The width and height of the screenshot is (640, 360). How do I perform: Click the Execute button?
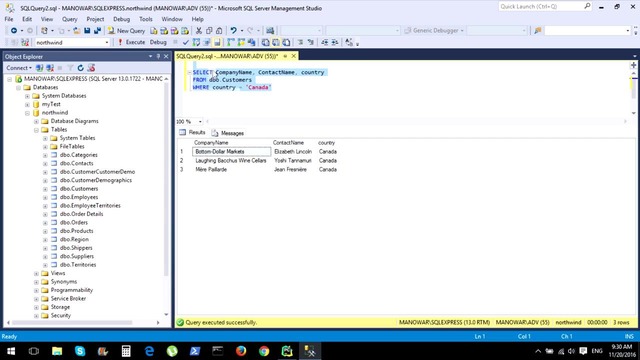point(132,42)
